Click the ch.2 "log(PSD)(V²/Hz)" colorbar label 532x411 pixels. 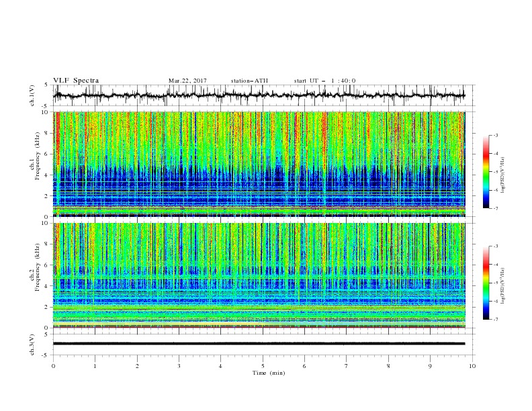tap(502, 286)
